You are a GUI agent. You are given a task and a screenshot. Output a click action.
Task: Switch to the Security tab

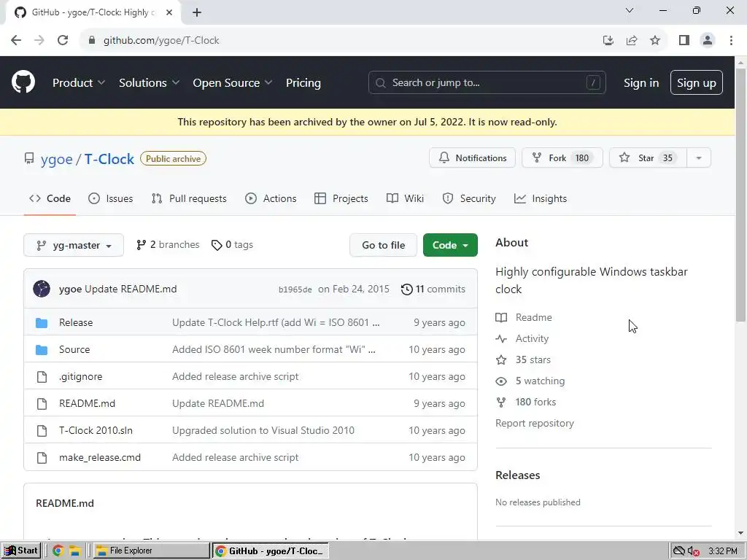coord(469,198)
